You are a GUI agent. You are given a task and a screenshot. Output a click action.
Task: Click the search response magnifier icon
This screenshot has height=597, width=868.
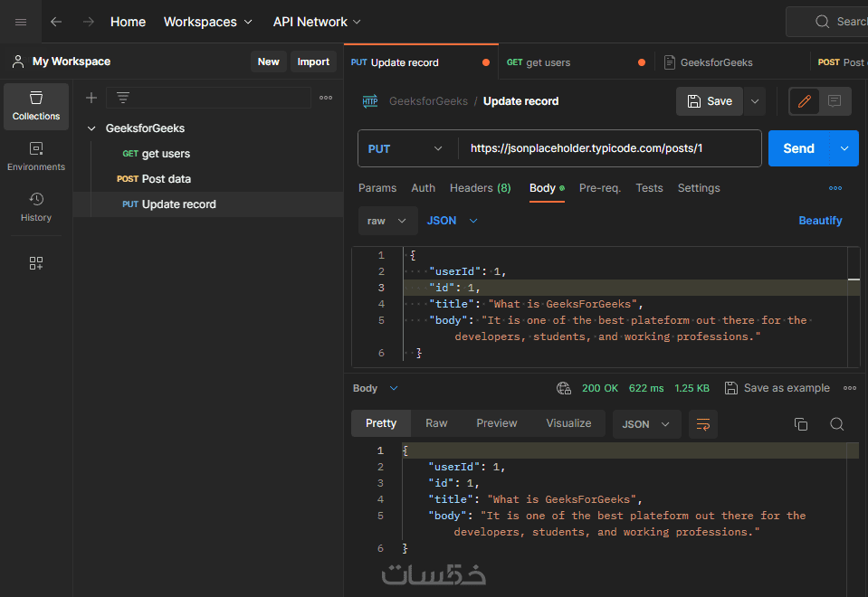[837, 424]
